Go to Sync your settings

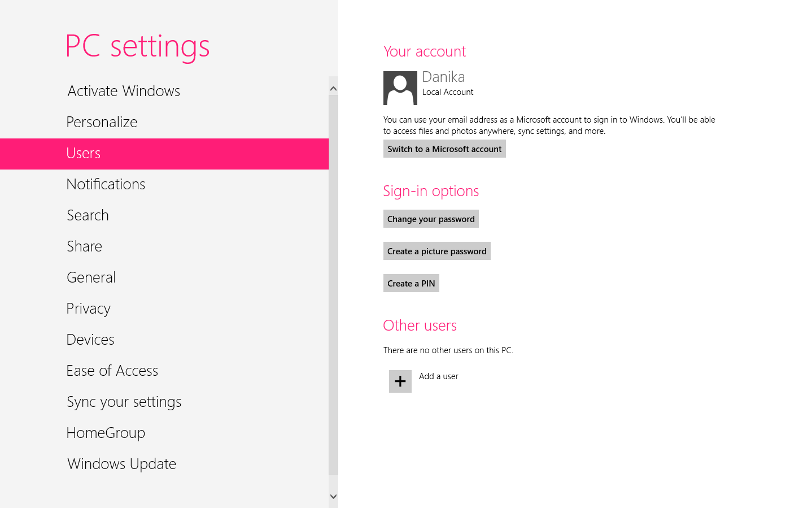click(x=124, y=402)
